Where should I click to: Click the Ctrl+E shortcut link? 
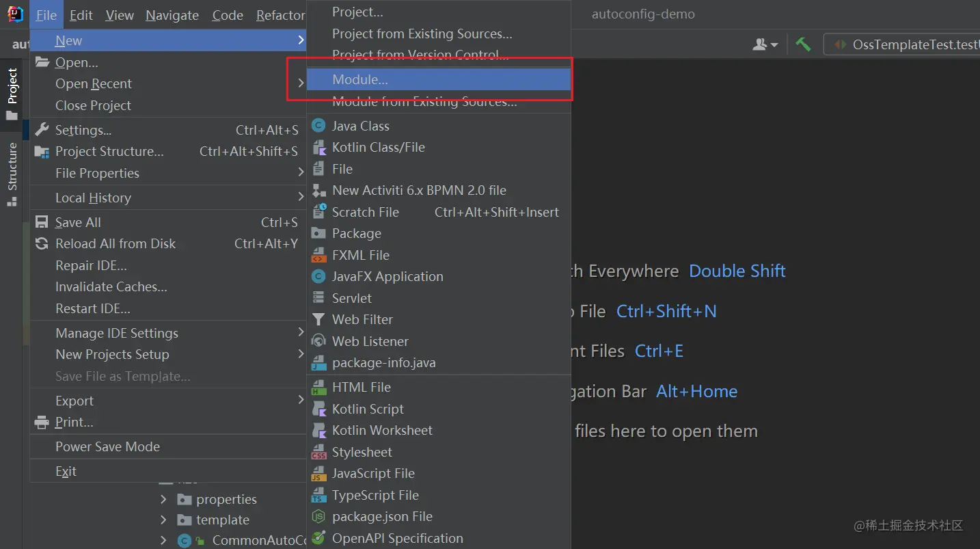click(x=659, y=351)
